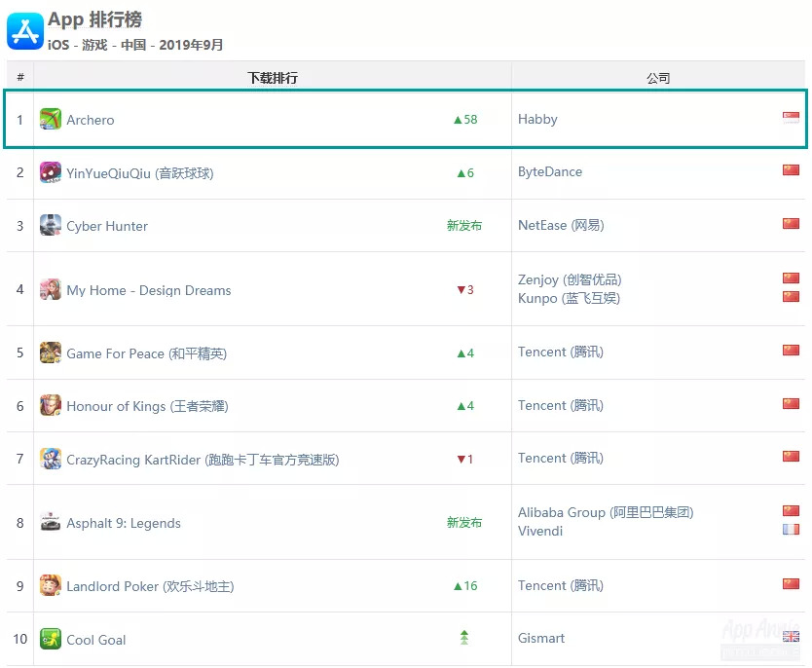The height and width of the screenshot is (668, 812).
Task: Click the China flag in KartRider row
Action: (791, 457)
